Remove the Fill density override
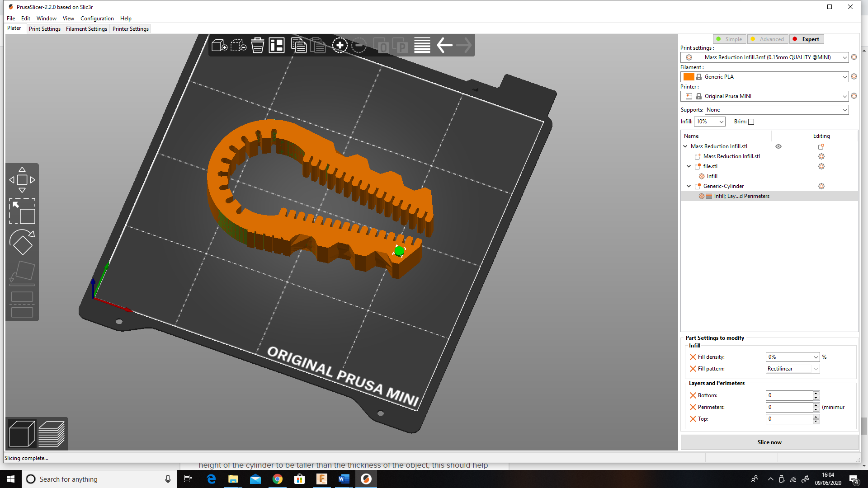 [693, 357]
